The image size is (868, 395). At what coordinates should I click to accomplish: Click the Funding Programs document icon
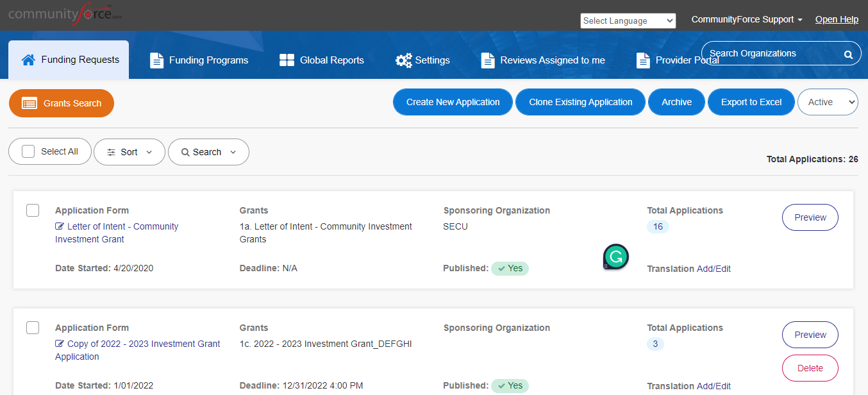point(156,60)
